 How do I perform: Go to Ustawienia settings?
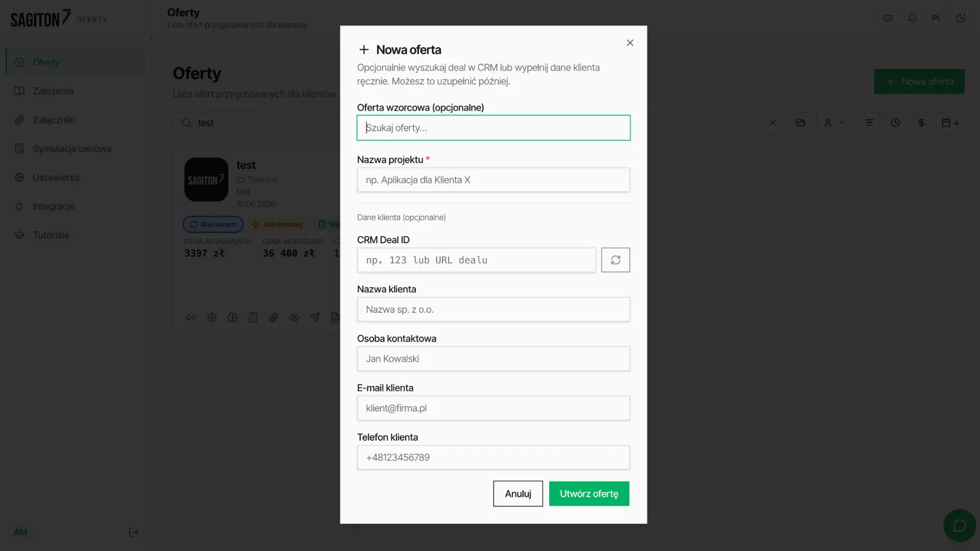76,178
